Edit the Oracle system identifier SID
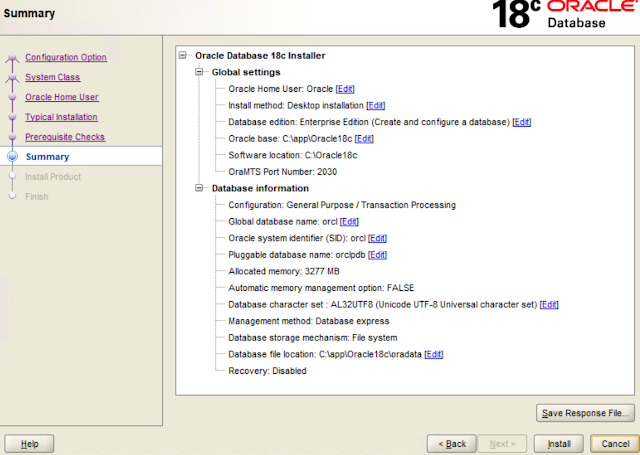 [377, 238]
